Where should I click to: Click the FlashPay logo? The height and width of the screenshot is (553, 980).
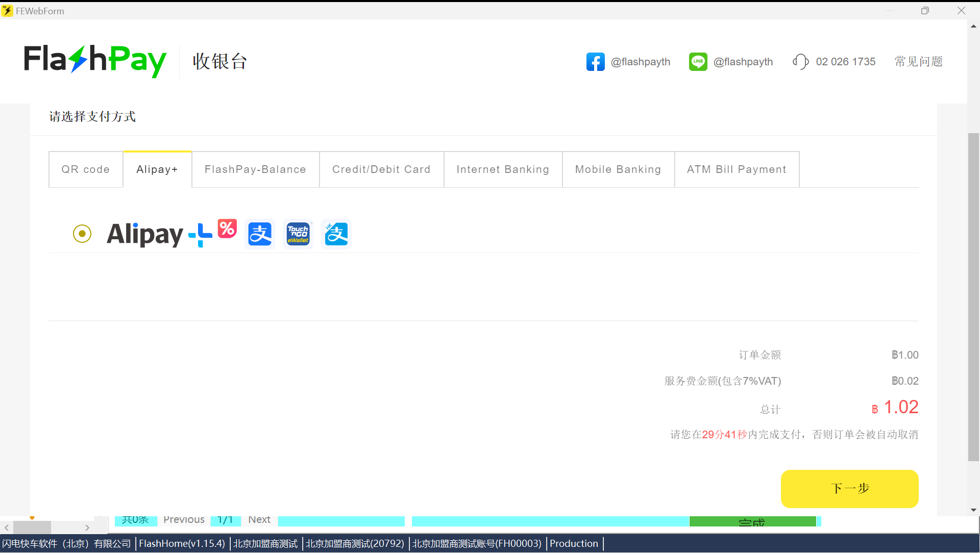click(x=95, y=60)
